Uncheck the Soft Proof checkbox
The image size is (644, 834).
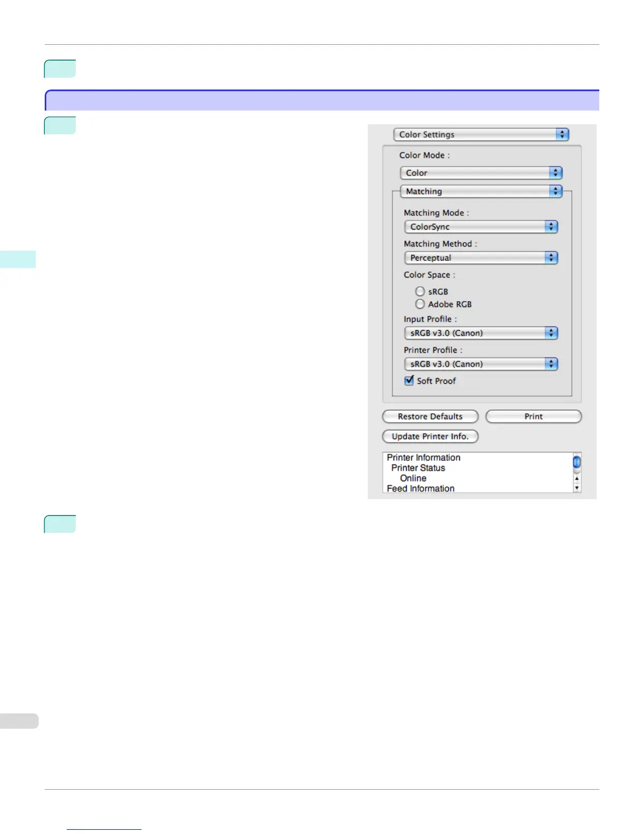tap(409, 380)
